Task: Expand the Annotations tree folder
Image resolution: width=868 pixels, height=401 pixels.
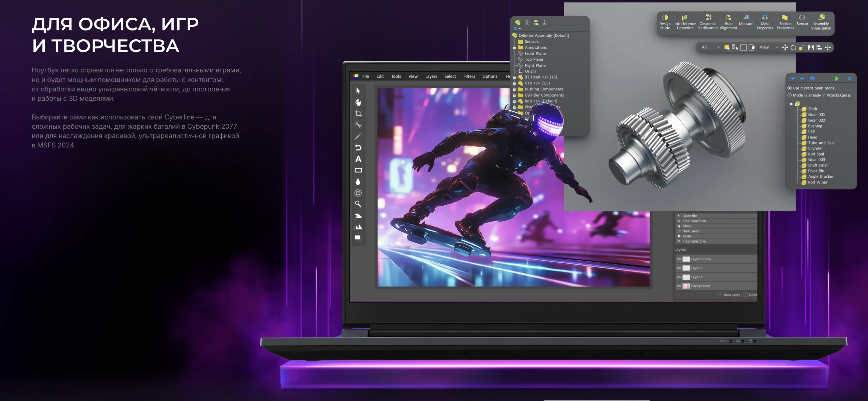Action: 514,48
